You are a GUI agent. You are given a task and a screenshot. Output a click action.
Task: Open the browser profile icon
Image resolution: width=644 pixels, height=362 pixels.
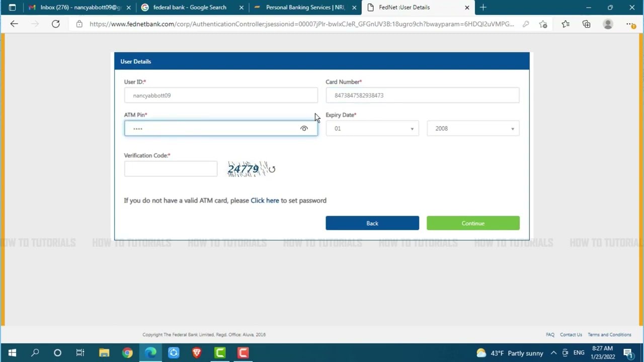[608, 24]
